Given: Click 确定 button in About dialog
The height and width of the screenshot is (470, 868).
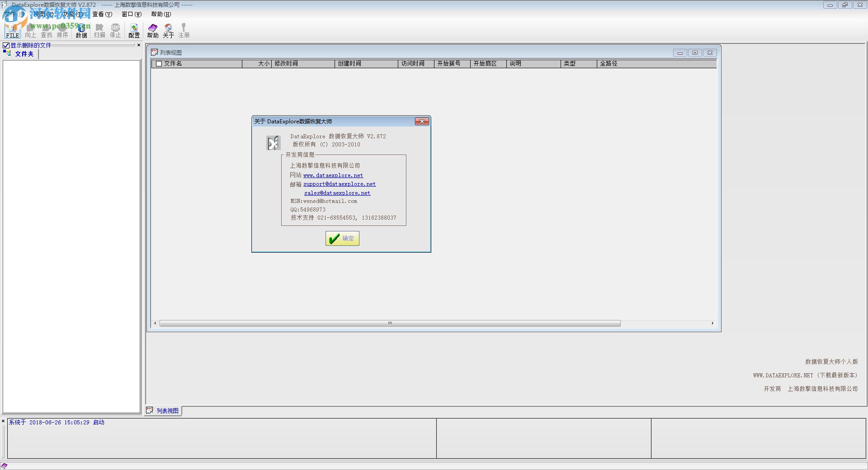Looking at the screenshot, I should 342,239.
